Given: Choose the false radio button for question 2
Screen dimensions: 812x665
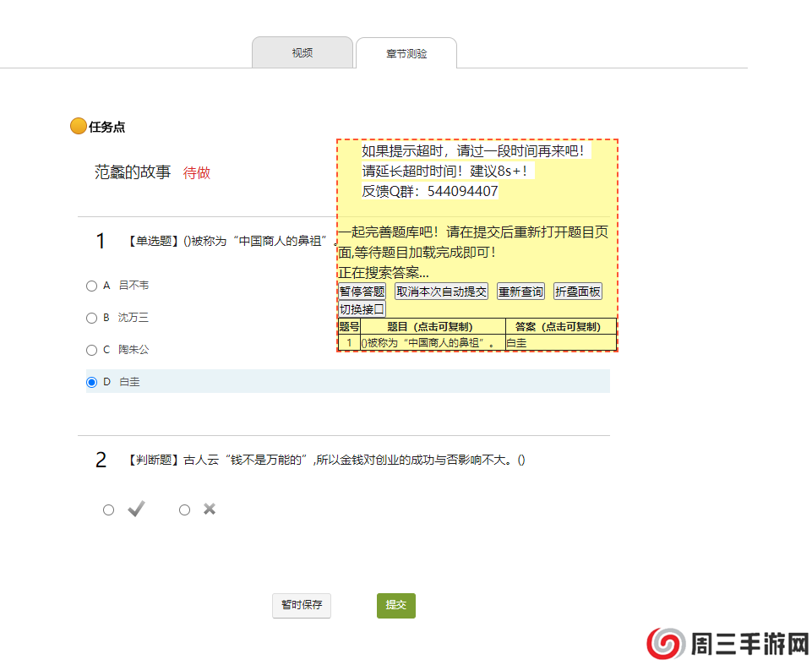Looking at the screenshot, I should [184, 510].
